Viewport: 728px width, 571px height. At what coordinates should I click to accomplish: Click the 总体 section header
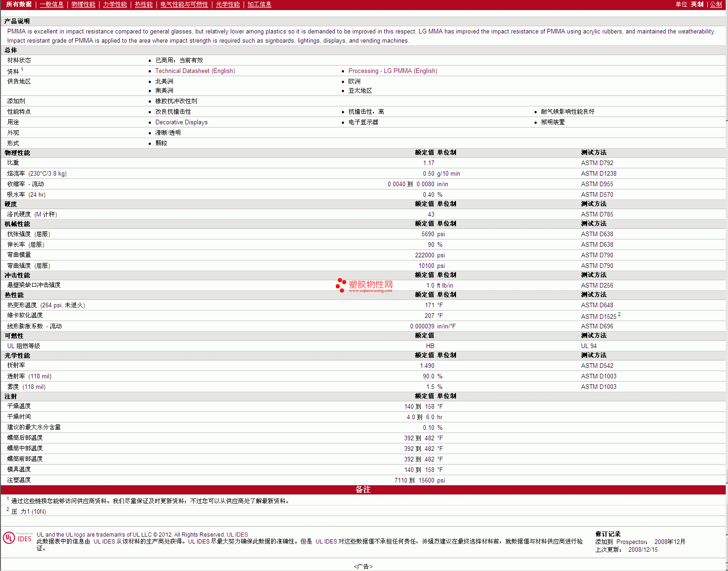coord(11,50)
